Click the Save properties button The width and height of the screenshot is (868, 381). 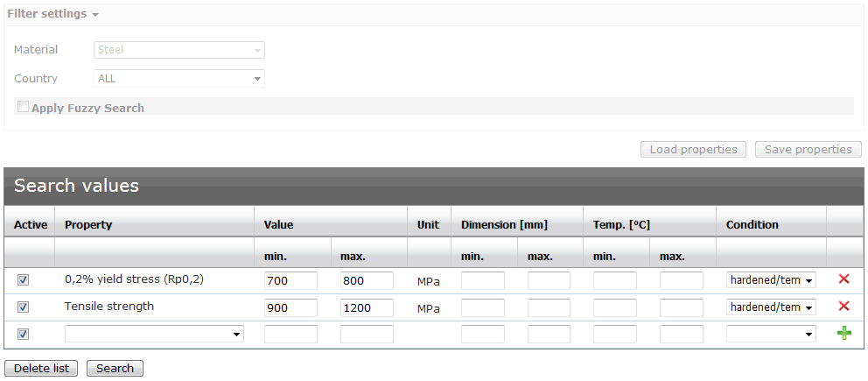808,150
